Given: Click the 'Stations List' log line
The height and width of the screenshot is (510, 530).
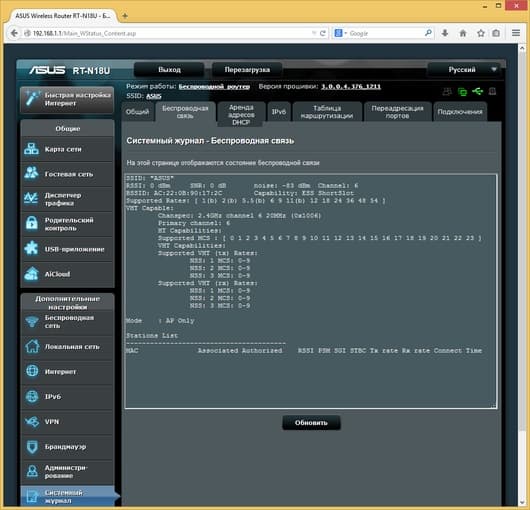Looking at the screenshot, I should [x=152, y=336].
